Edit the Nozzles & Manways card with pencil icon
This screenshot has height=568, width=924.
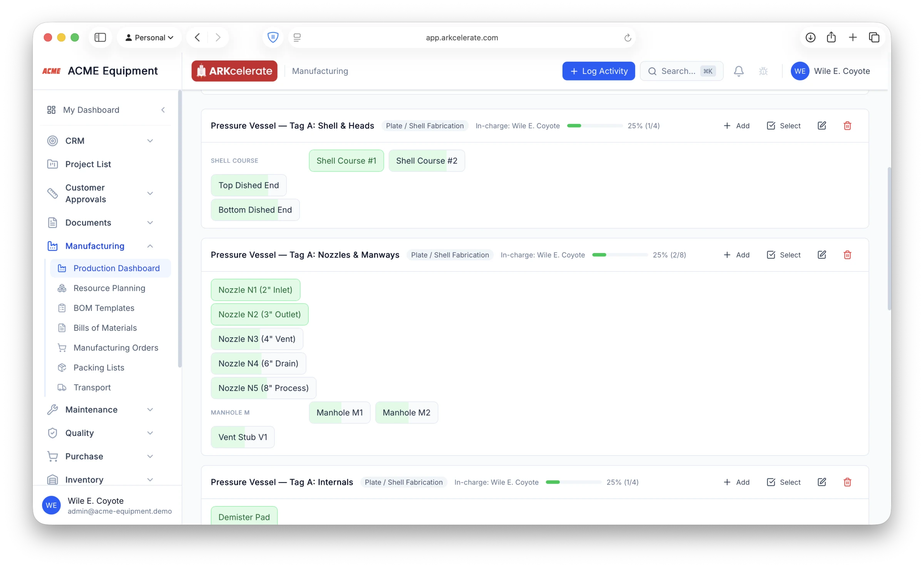click(x=822, y=255)
